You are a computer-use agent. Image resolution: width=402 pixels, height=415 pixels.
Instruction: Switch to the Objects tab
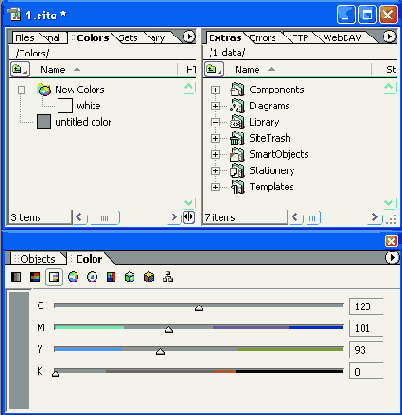pos(38,259)
